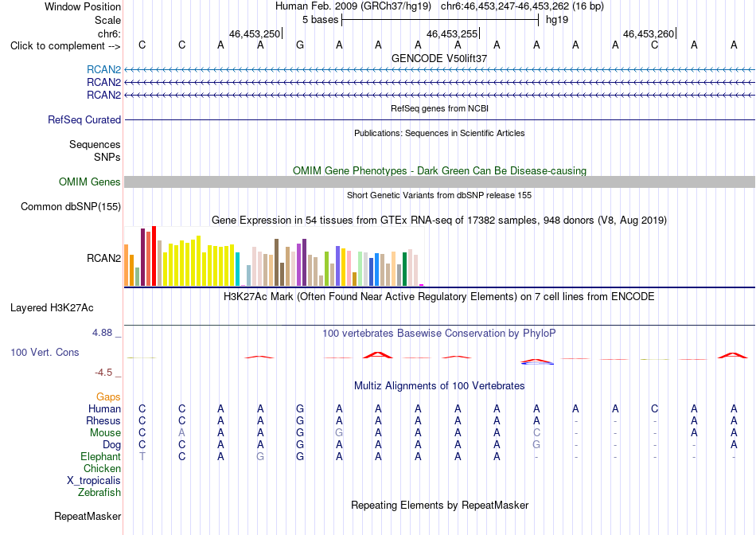Click the Layered H3K27Ac track label
Viewport: 756px width, 535px height.
[x=52, y=308]
